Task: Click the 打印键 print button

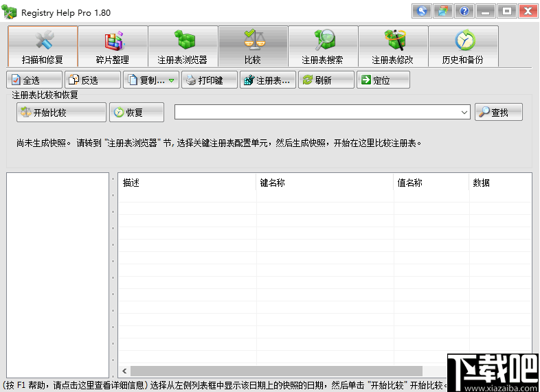Action: tap(210, 80)
